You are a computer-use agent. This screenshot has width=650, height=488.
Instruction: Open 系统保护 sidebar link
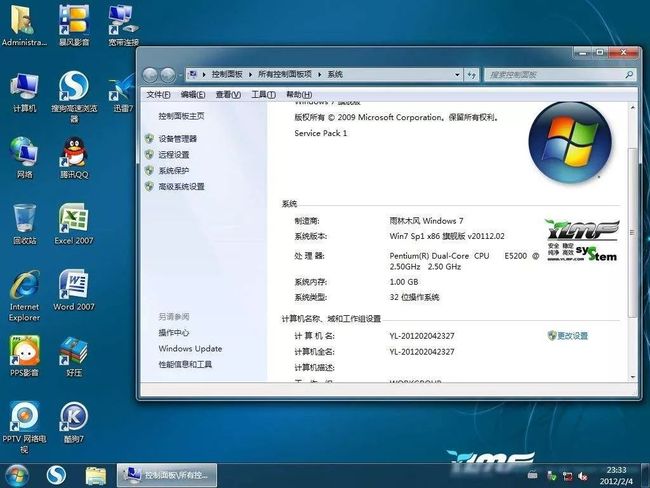[x=174, y=170]
